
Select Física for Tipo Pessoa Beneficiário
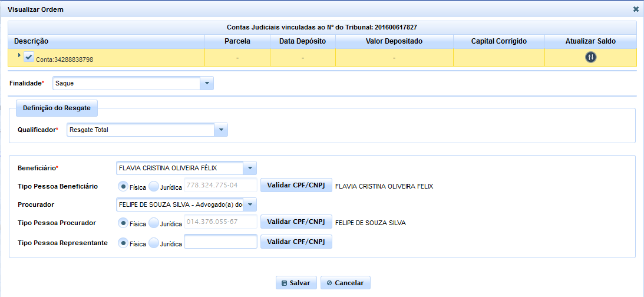[123, 186]
